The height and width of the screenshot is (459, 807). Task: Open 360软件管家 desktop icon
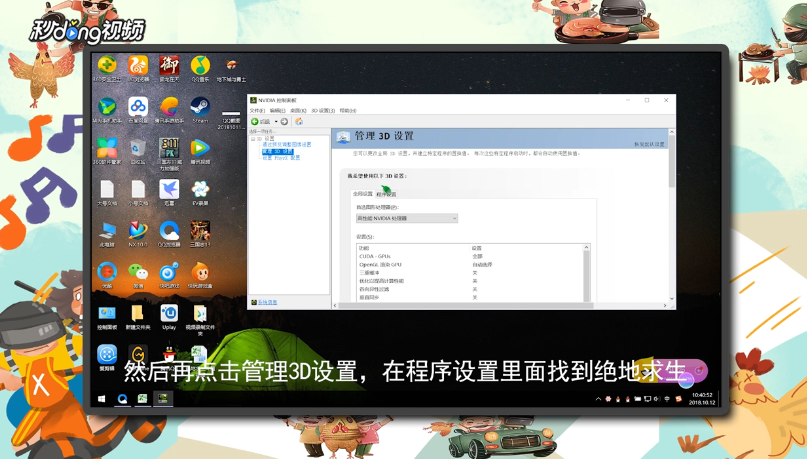[x=107, y=151]
